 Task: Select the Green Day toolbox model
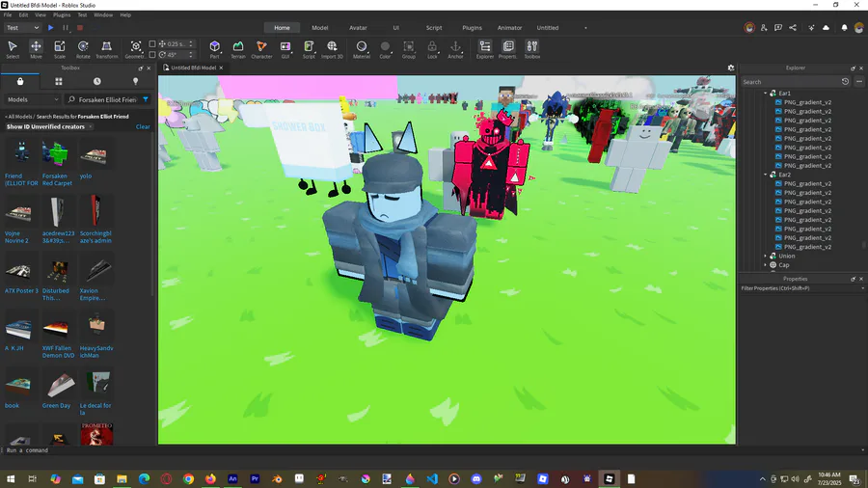click(x=57, y=390)
